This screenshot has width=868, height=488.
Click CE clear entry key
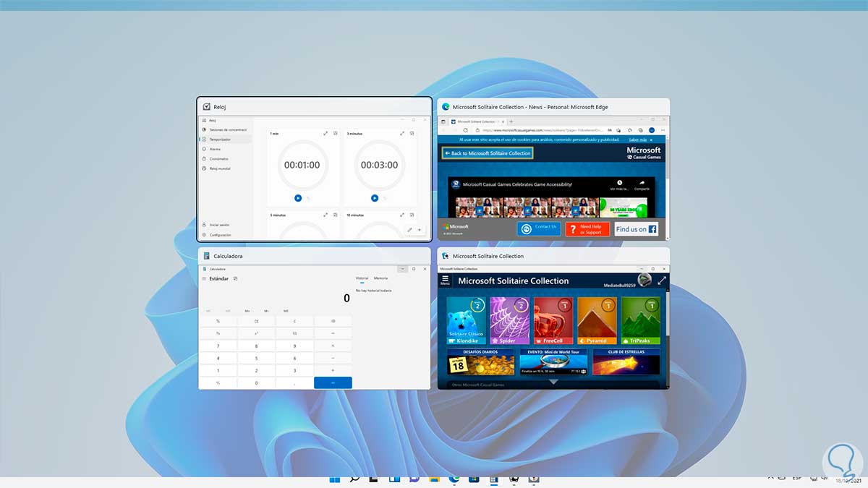click(x=256, y=321)
